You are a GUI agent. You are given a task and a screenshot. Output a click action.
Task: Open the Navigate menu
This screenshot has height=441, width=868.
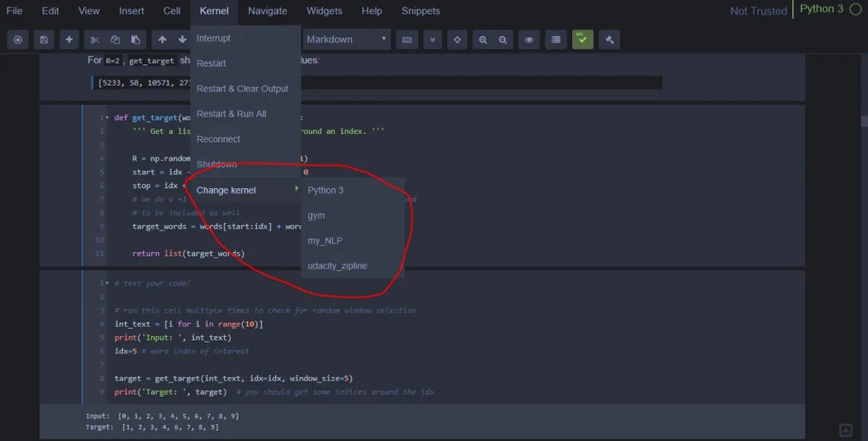pyautogui.click(x=268, y=11)
